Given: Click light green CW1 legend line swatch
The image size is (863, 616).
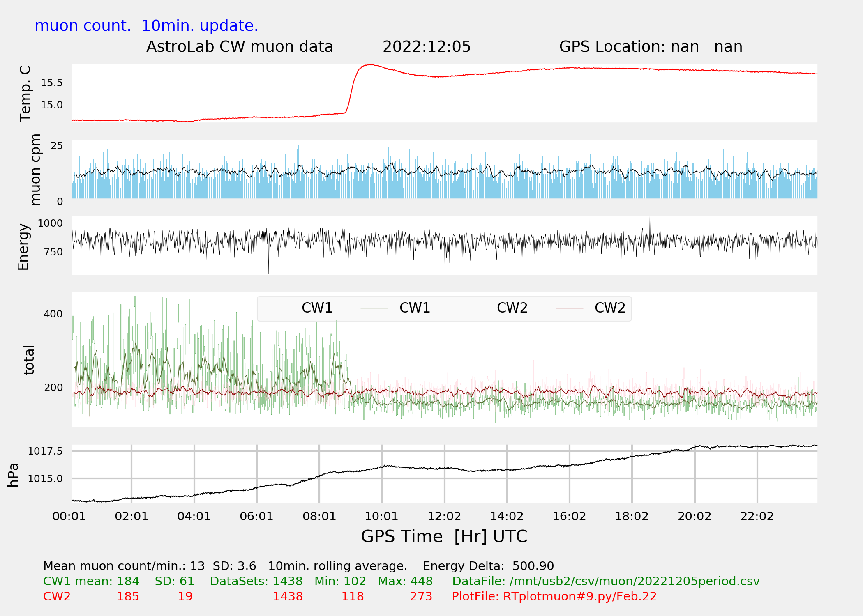Looking at the screenshot, I should pyautogui.click(x=277, y=308).
